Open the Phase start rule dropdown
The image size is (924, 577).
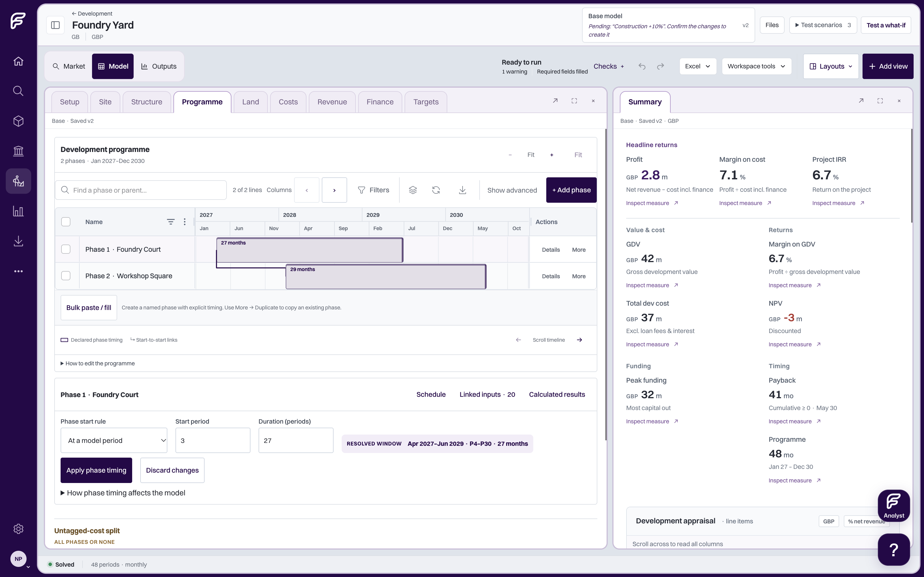(x=114, y=440)
